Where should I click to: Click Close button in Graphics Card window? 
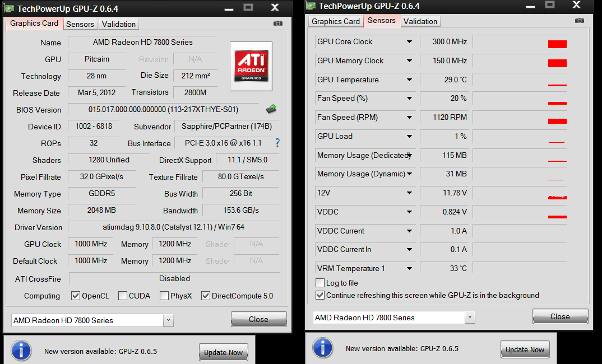click(x=259, y=319)
